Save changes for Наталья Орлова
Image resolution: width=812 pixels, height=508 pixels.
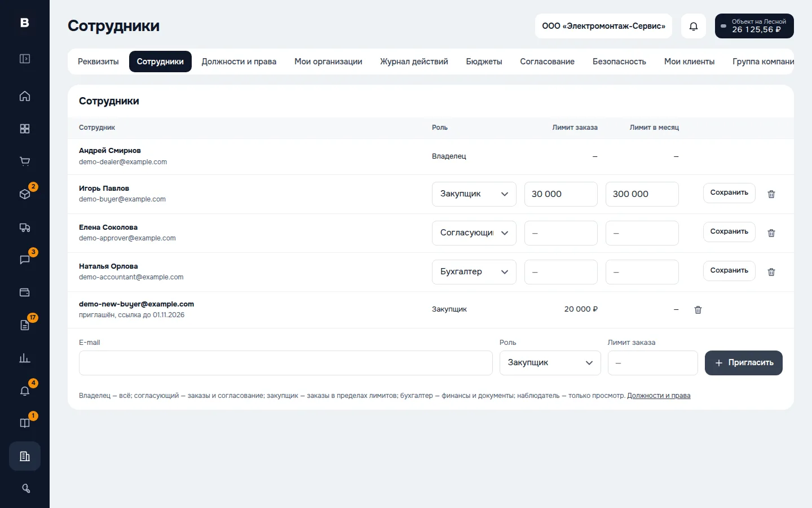tap(729, 271)
